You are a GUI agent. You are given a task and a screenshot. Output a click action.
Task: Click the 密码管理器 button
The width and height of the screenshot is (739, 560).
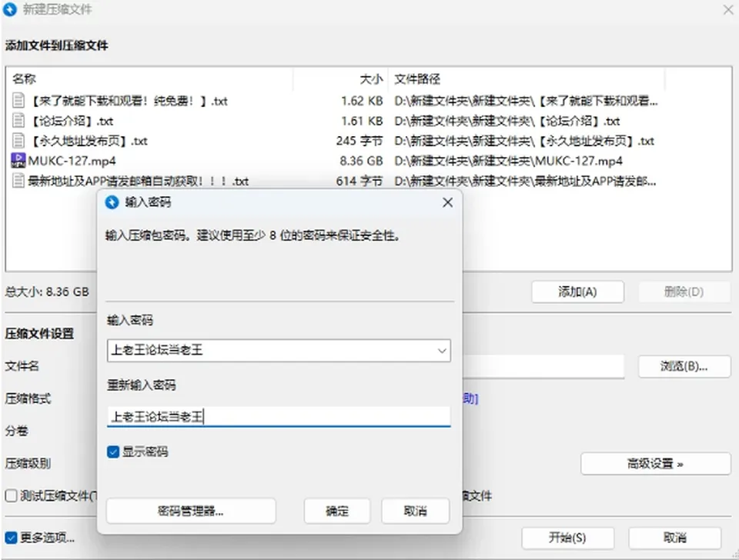click(191, 511)
